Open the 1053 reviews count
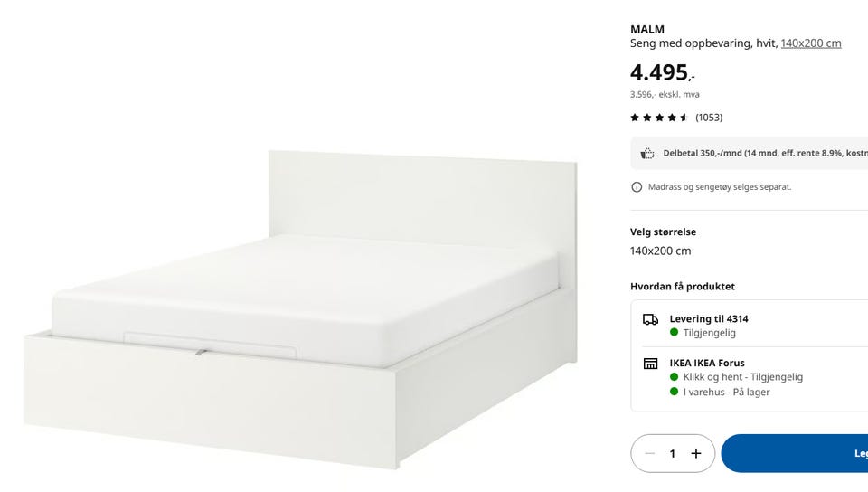The width and height of the screenshot is (868, 492). click(x=709, y=118)
